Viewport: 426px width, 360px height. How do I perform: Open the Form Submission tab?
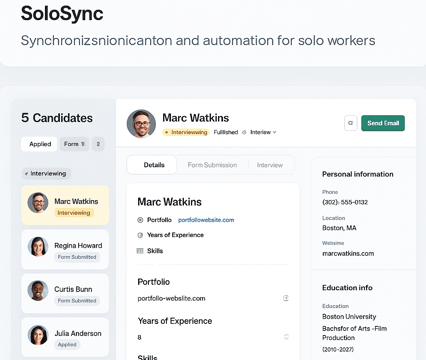click(212, 165)
